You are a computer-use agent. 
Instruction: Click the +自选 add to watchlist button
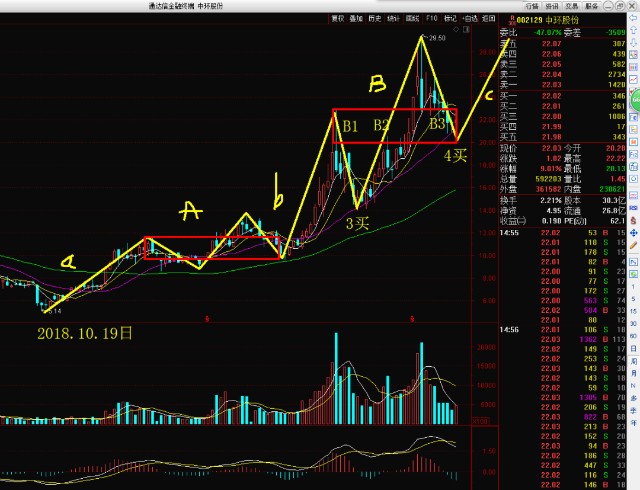point(469,18)
